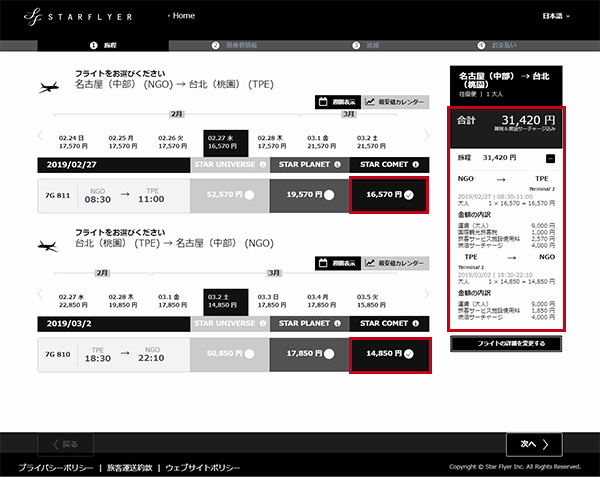The image size is (600, 480).
Task: Select 52,570 yen STAR UNIVERSE outbound fare
Action: click(230, 195)
